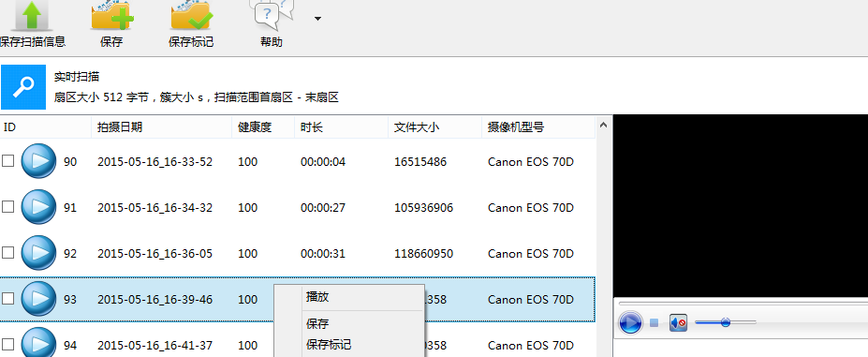Screen dimensions: 868x357
Task: Toggle the player mute speaker icon
Action: click(x=678, y=322)
